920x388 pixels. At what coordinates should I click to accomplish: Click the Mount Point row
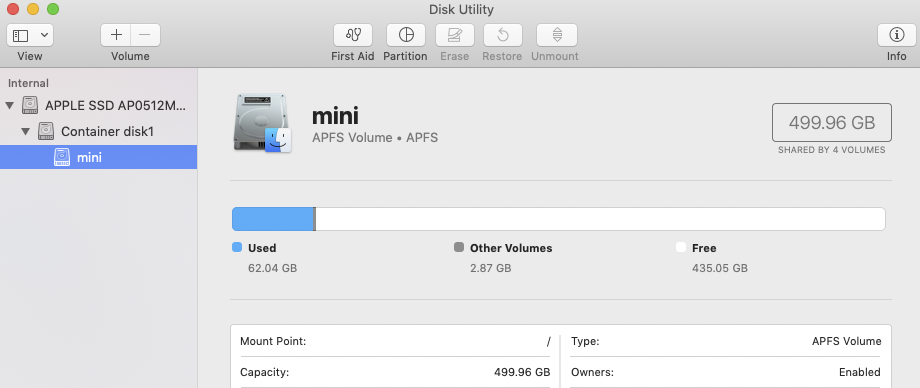395,341
